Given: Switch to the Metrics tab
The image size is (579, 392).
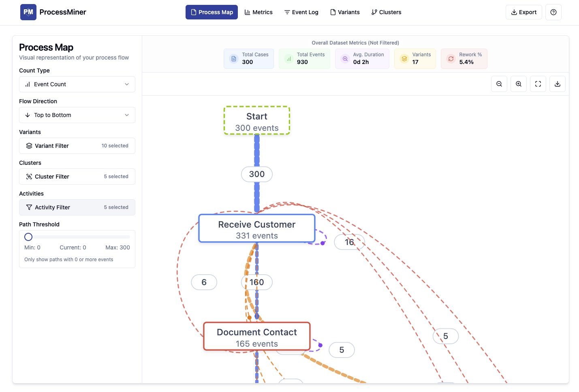Looking at the screenshot, I should coord(259,12).
